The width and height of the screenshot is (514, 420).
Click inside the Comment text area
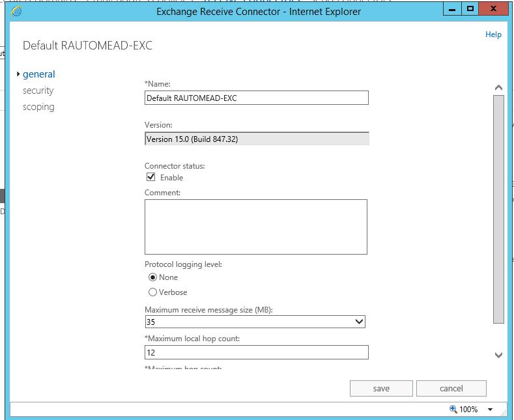(256, 227)
